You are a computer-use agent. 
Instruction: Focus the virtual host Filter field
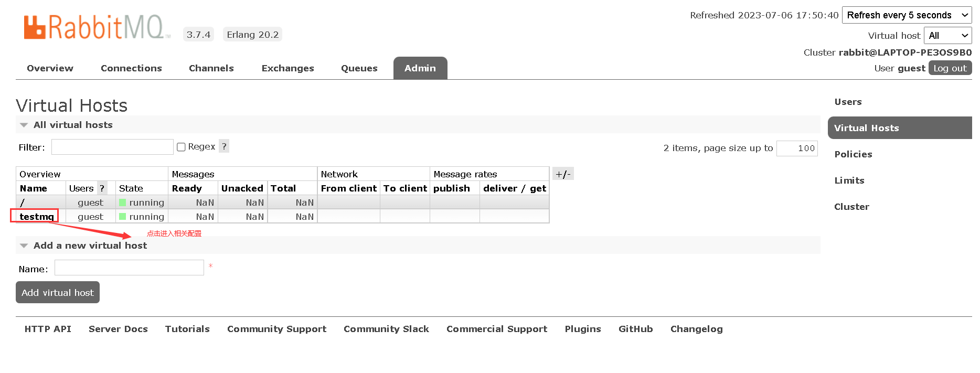pyautogui.click(x=112, y=147)
